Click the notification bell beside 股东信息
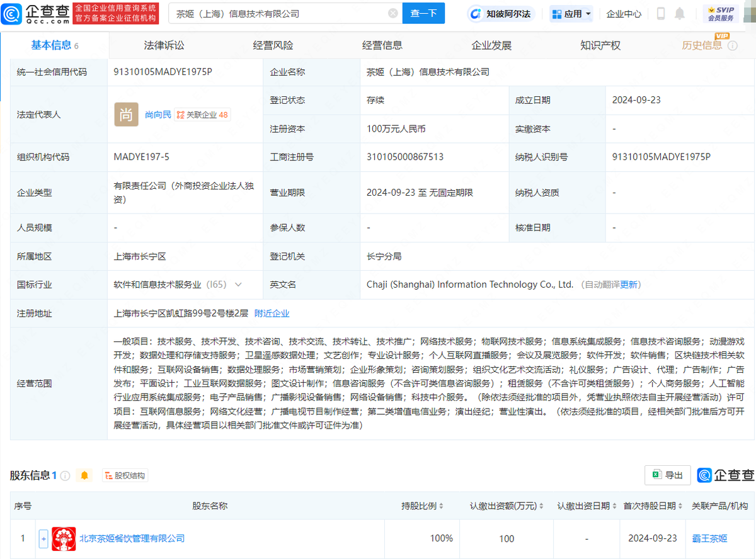This screenshot has width=756, height=559. pos(85,475)
